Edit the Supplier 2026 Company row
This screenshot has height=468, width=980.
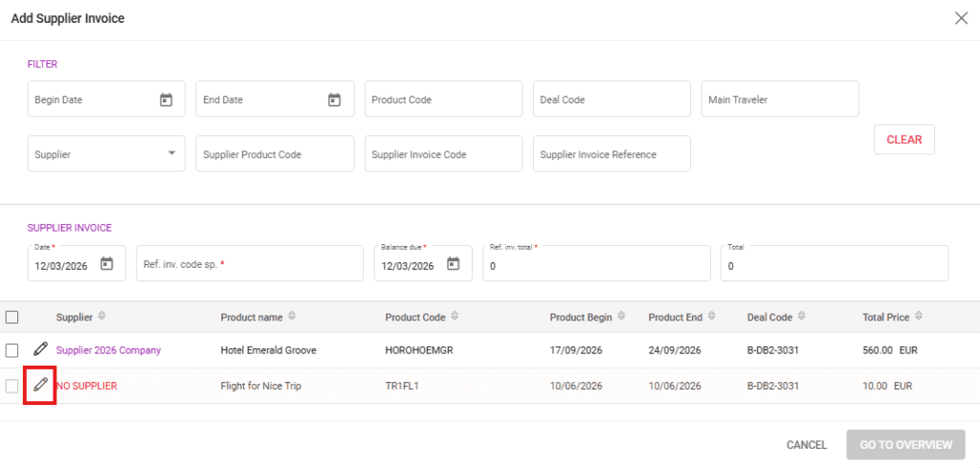pyautogui.click(x=40, y=349)
